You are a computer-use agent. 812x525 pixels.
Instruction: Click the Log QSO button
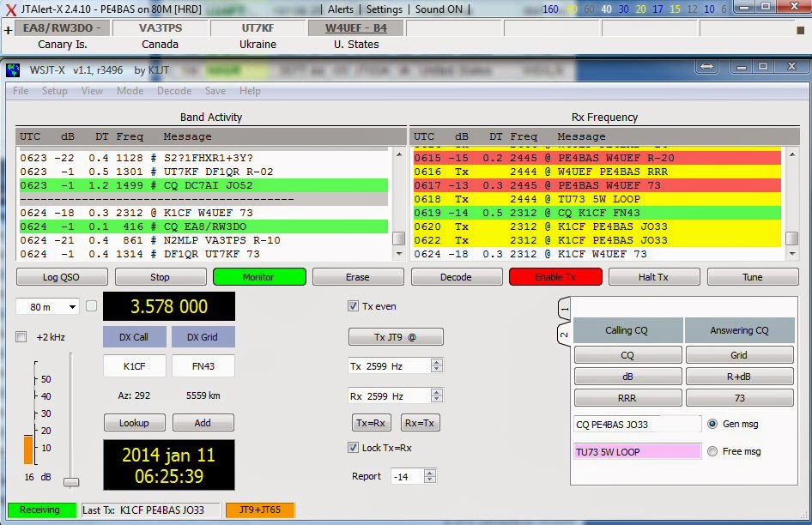coord(62,277)
